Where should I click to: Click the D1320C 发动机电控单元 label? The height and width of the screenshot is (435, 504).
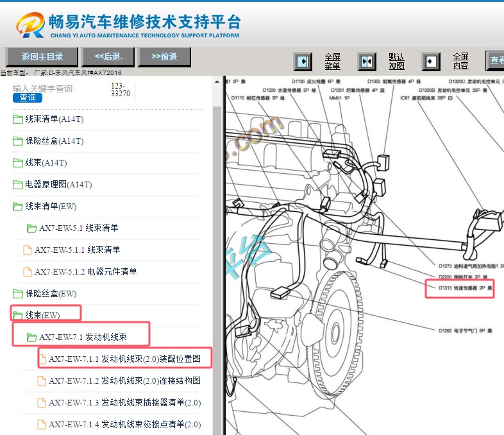coord(476,81)
